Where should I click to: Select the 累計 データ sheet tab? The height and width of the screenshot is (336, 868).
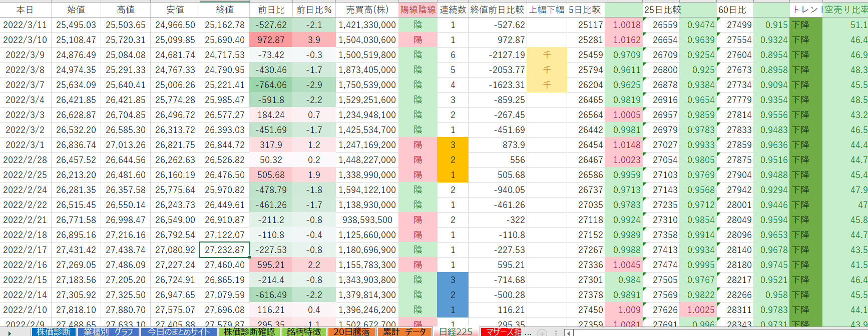coord(404,331)
